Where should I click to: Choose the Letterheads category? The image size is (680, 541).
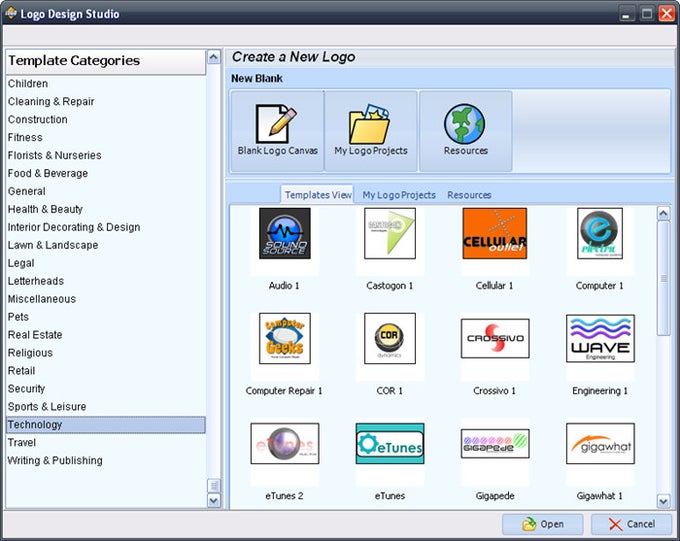point(105,281)
